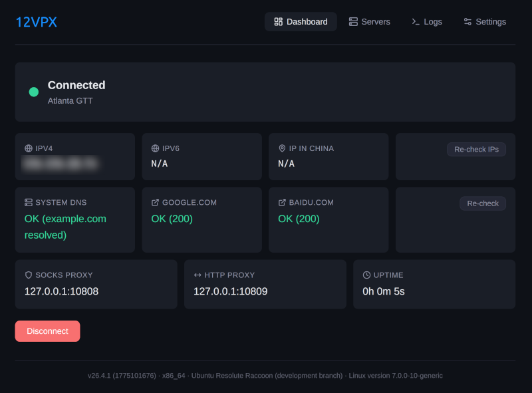Disconnect from the VPN
The image size is (532, 393).
[47, 331]
